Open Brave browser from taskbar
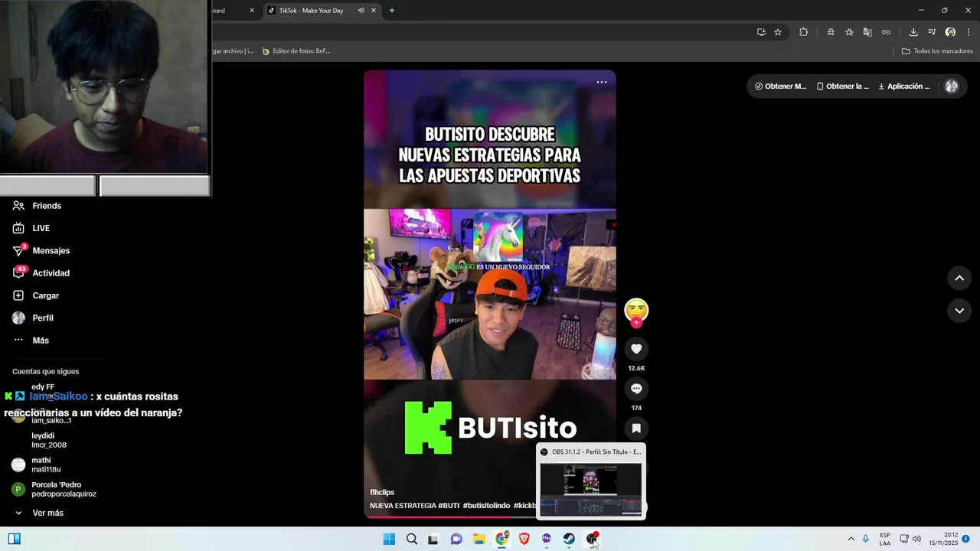The height and width of the screenshot is (551, 980). pyautogui.click(x=524, y=539)
